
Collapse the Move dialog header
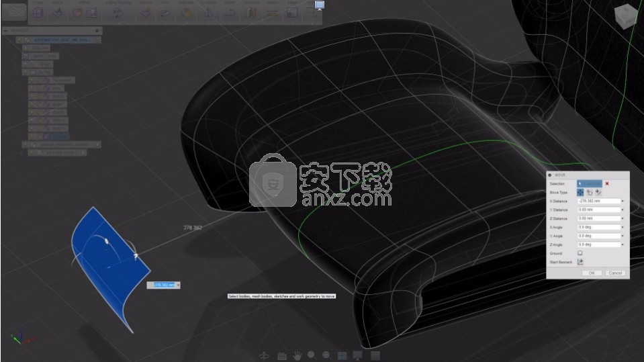point(549,175)
